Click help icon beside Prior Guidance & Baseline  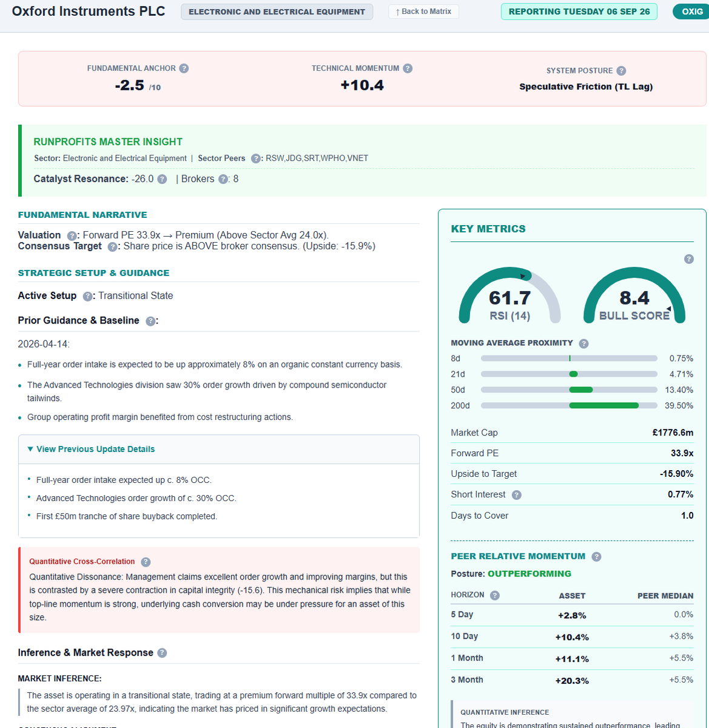click(x=150, y=321)
